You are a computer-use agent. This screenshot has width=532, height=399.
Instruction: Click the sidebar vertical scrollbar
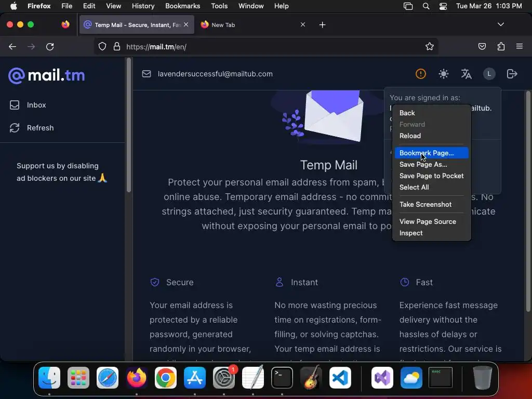coord(129,126)
